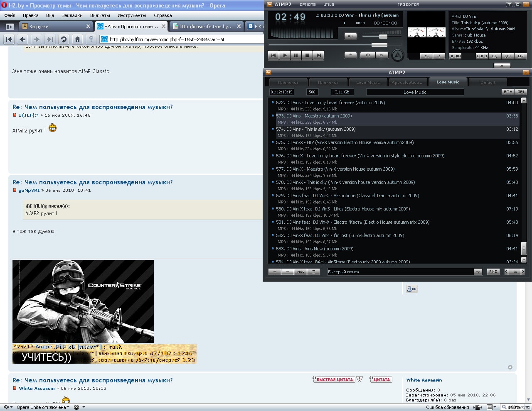Open Opera Инструменты menu
Viewport: 532px width, 411px height.
(132, 15)
